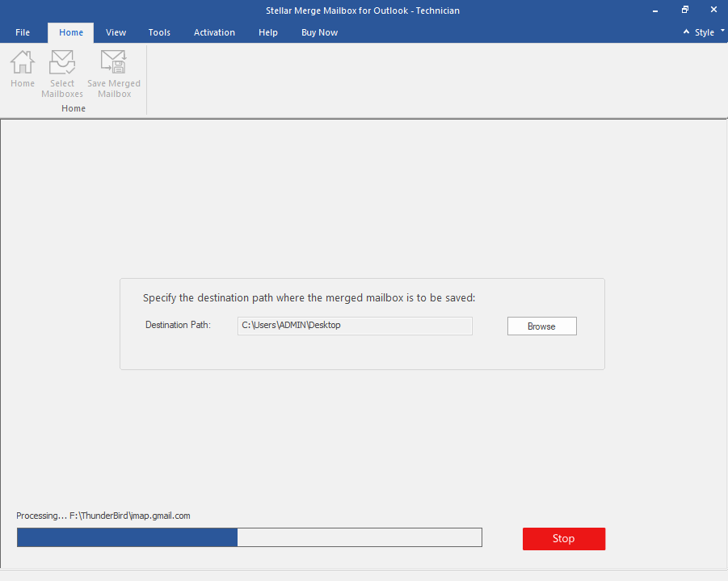Screen dimensions: 728x581
Task: Switch to the View tab
Action: pyautogui.click(x=116, y=32)
